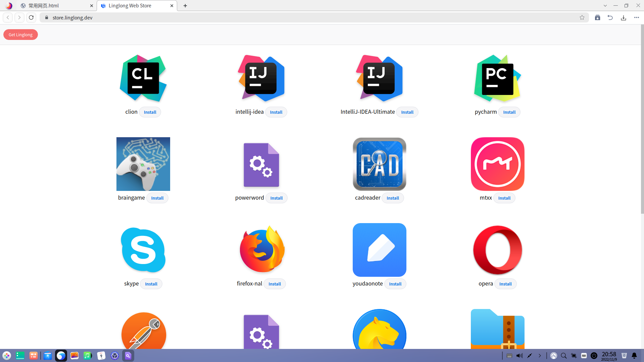
Task: Open the launcher in the taskbar
Action: (7, 356)
